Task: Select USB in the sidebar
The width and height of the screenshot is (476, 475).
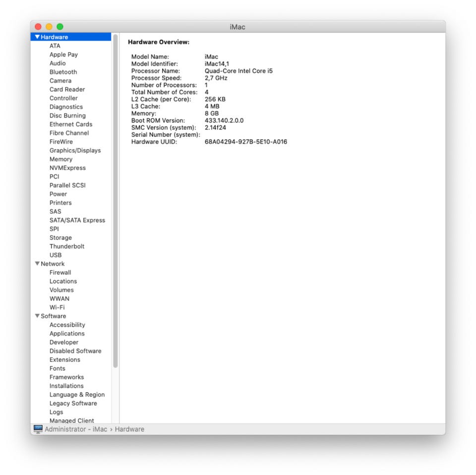Action: point(56,255)
